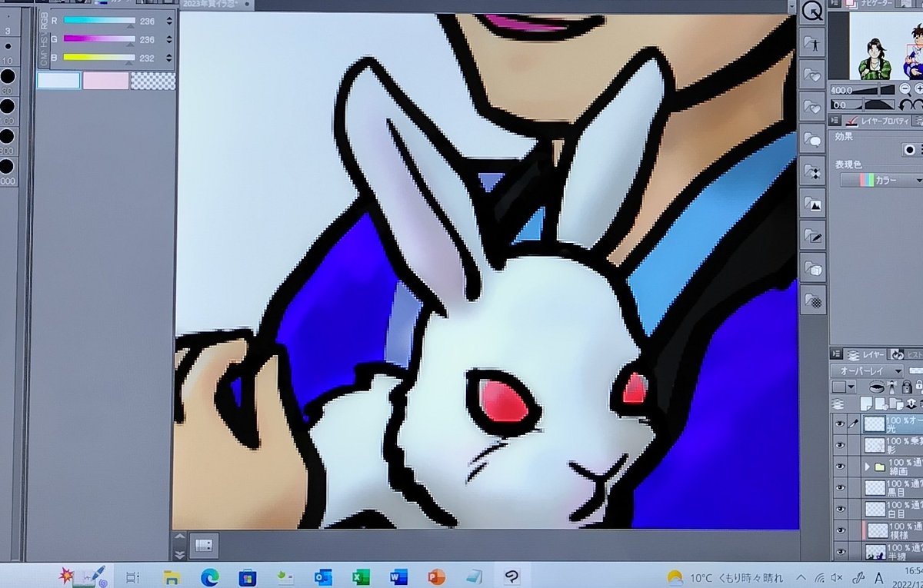
Task: Switch to the レイヤー panel tab
Action: coord(867,354)
